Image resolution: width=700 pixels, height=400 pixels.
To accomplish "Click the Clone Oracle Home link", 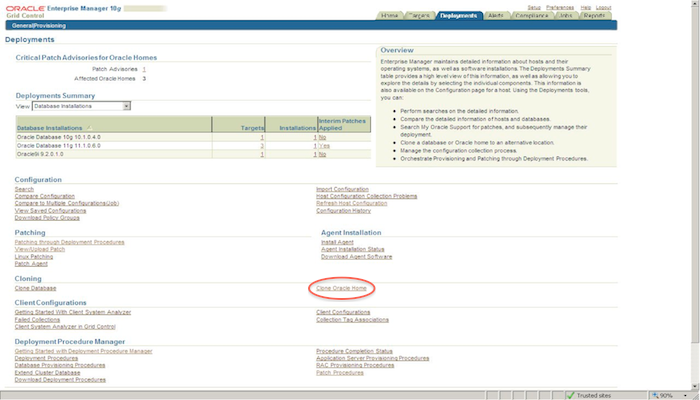I will pos(341,288).
